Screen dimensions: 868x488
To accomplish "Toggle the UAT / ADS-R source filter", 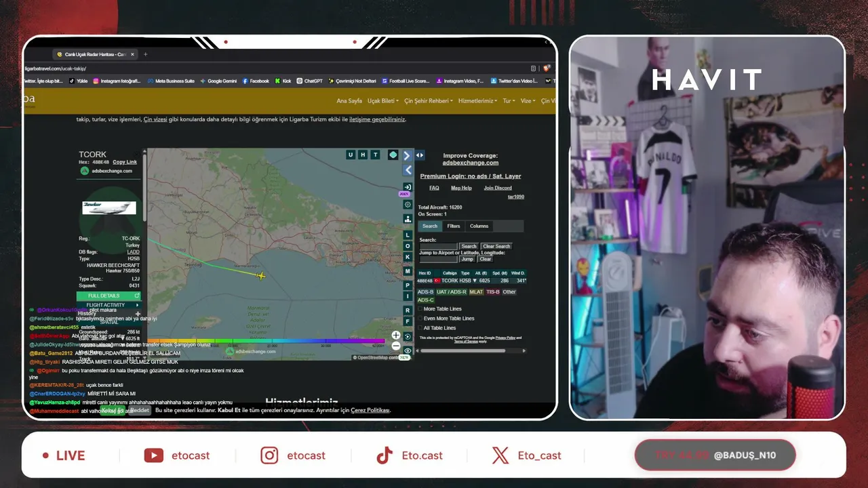I will coord(452,292).
